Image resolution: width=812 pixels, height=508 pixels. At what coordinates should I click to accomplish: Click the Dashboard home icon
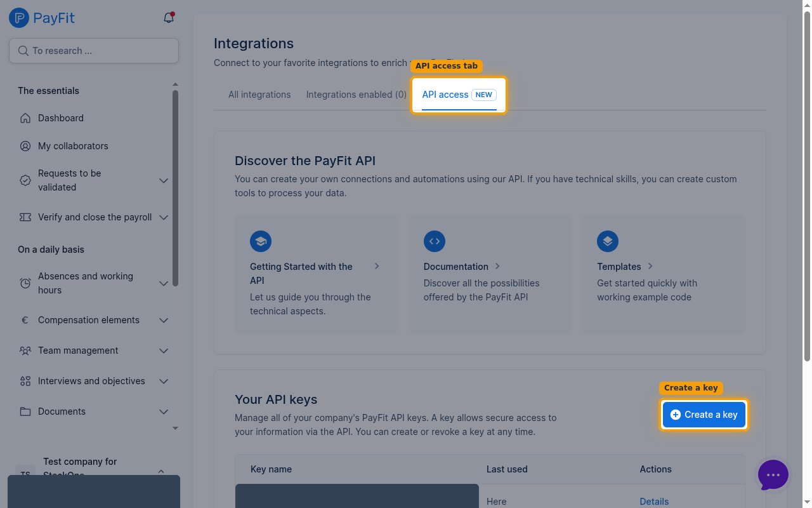click(x=25, y=118)
